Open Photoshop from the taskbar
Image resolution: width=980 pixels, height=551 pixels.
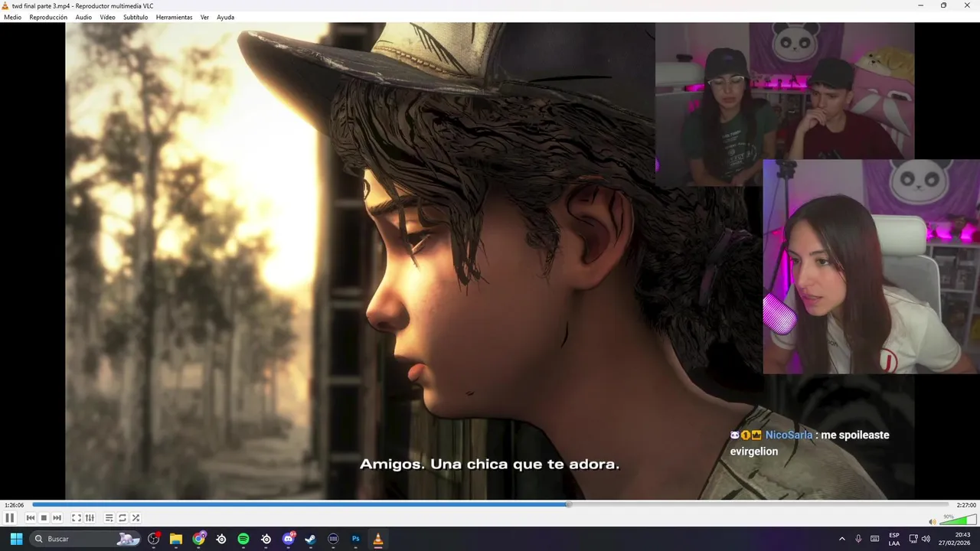pos(355,539)
